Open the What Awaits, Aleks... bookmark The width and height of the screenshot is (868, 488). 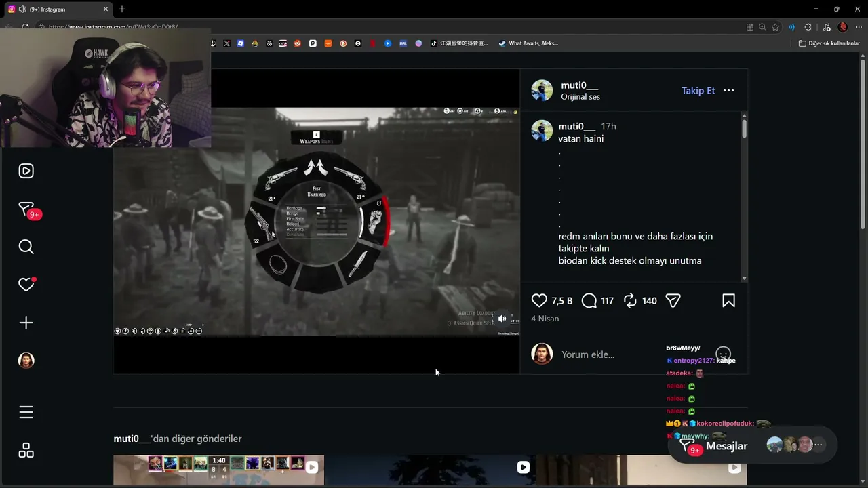click(528, 43)
